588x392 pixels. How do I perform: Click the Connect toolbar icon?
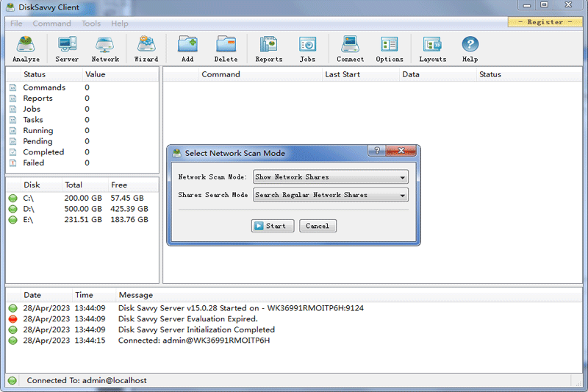351,49
